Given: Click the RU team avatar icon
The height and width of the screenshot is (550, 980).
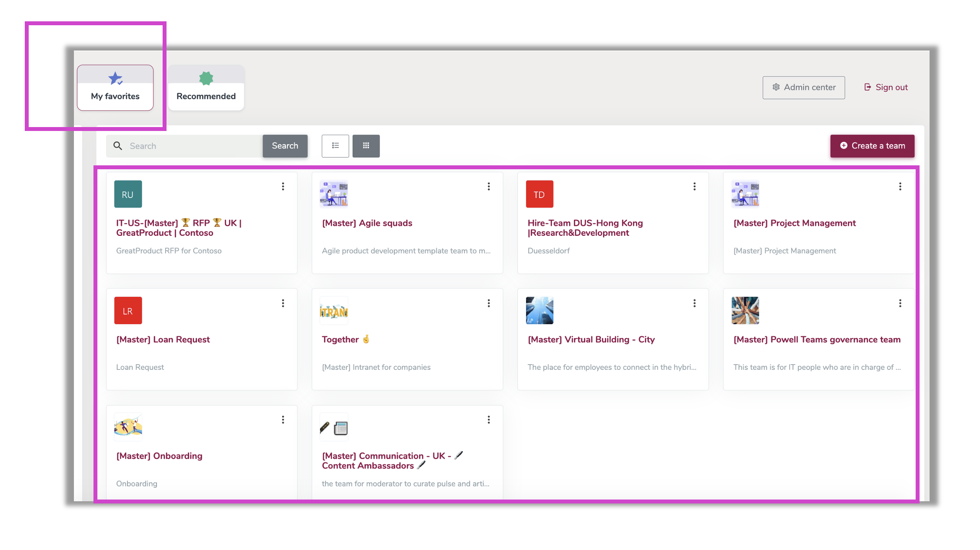Looking at the screenshot, I should [x=128, y=194].
